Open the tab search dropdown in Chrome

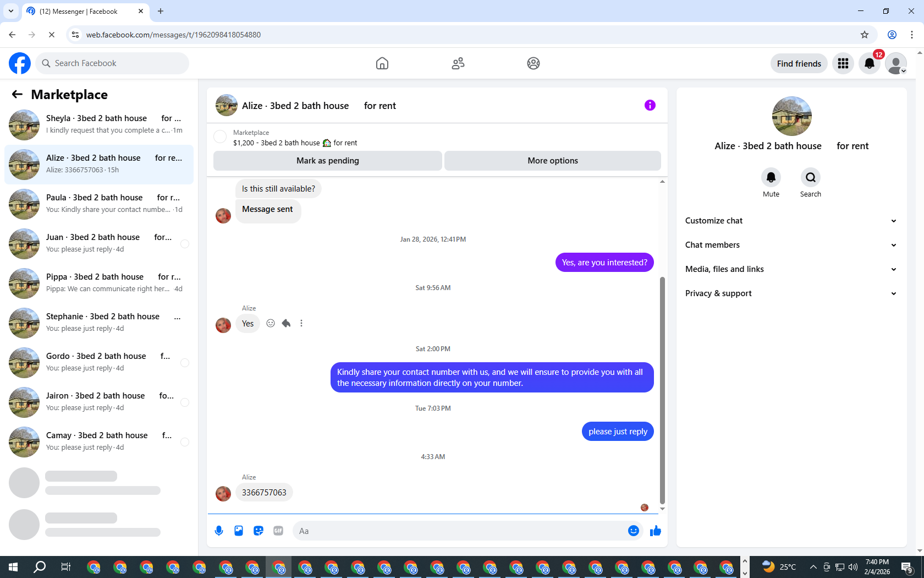10,11
